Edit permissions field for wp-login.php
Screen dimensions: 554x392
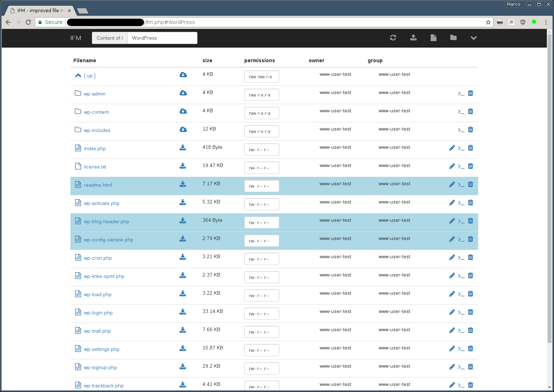pyautogui.click(x=262, y=314)
